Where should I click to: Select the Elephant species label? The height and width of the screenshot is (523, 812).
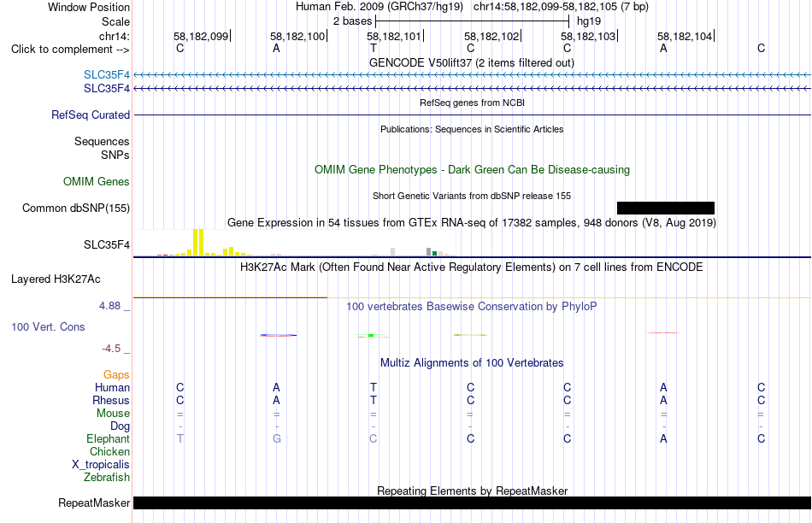[108, 439]
